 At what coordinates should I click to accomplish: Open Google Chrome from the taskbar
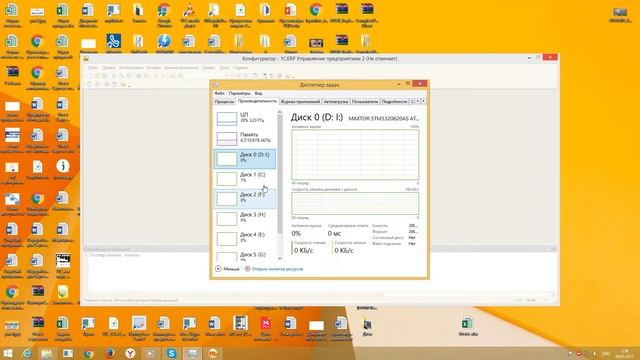89,353
